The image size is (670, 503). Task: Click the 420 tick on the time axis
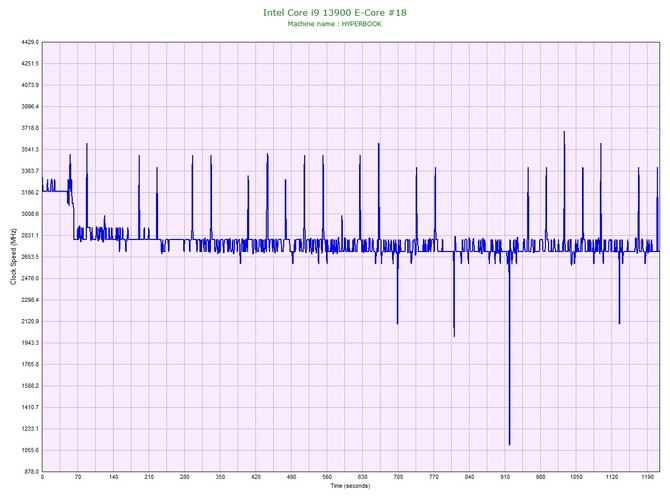256,477
